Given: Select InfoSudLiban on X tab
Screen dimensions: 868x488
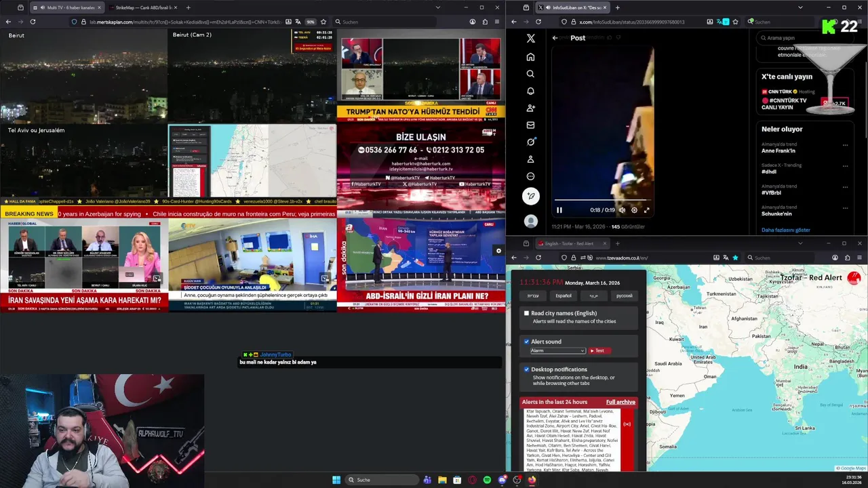Looking at the screenshot, I should (x=573, y=7).
